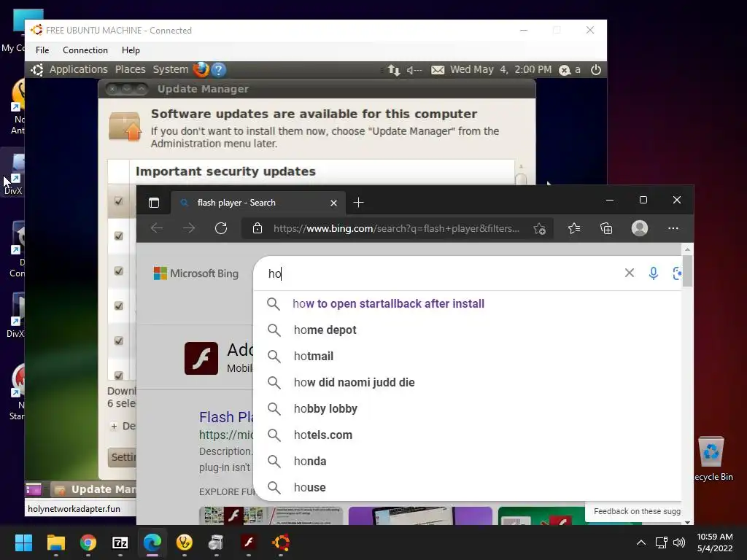Open Ubuntu Places menu

130,69
